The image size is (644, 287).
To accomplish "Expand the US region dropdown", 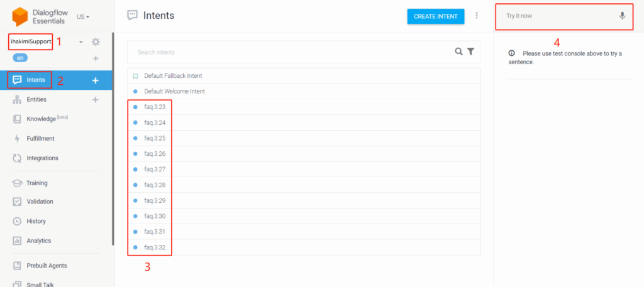I will 83,16.
